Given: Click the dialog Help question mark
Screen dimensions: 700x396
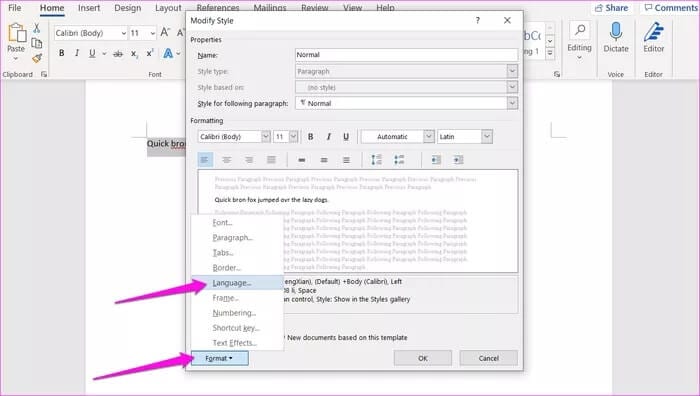Looking at the screenshot, I should point(478,21).
